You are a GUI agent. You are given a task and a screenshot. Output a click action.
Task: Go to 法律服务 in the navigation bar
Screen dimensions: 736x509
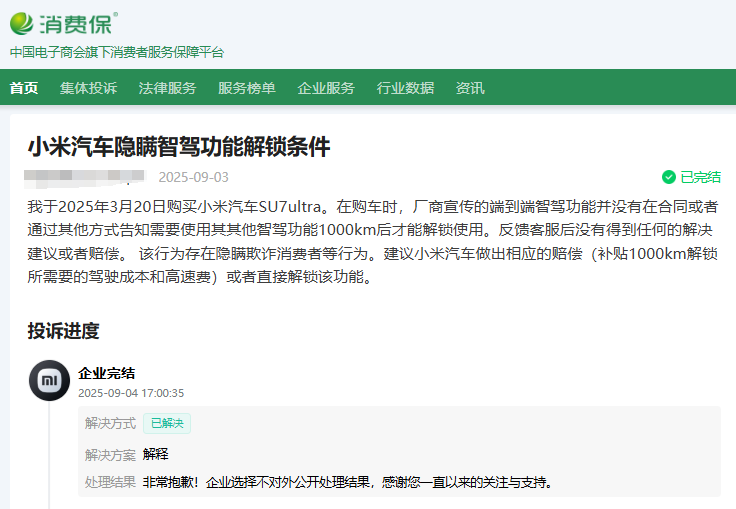click(x=168, y=88)
